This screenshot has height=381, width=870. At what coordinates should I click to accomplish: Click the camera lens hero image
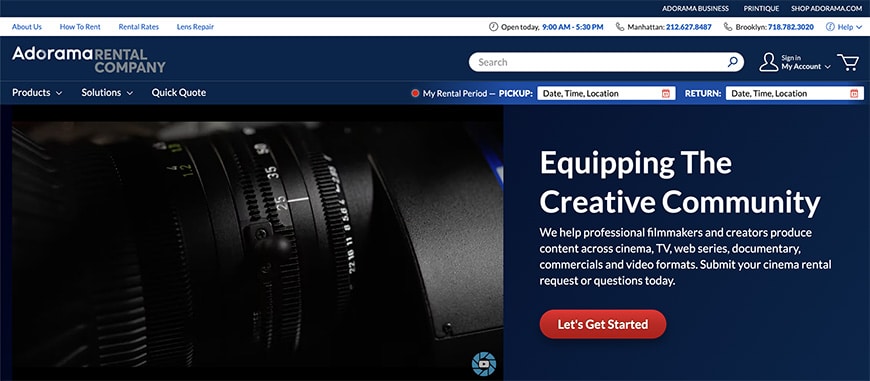[x=257, y=244]
